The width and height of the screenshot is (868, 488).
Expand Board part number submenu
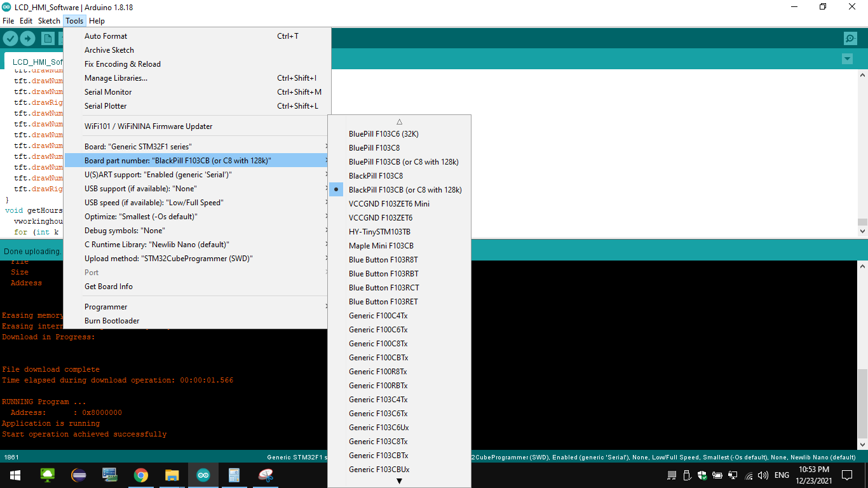point(197,161)
